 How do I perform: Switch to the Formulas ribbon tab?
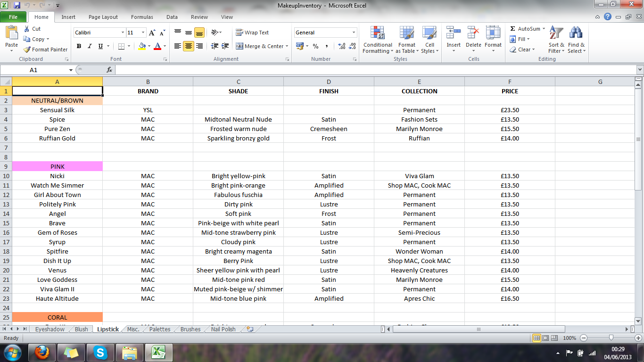(x=142, y=17)
